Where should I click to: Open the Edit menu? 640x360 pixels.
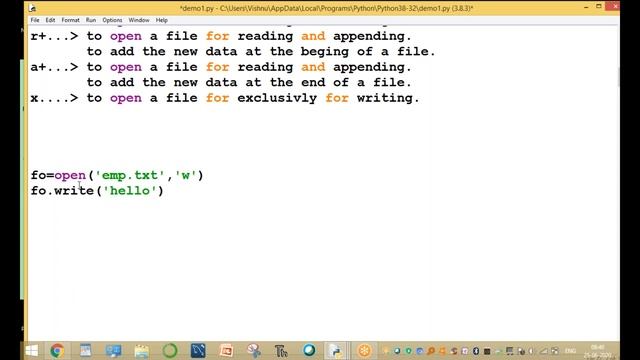coord(50,20)
